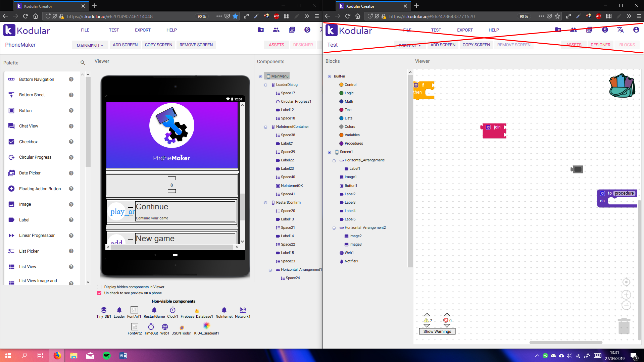Open the EXPORT menu

point(142,30)
